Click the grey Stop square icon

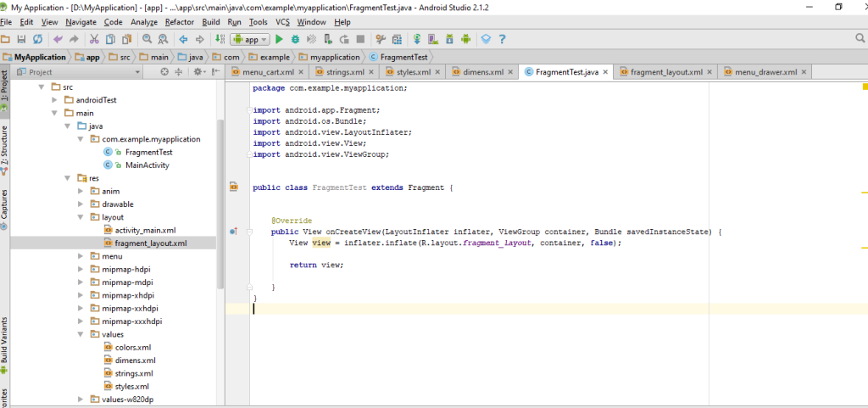[x=360, y=39]
